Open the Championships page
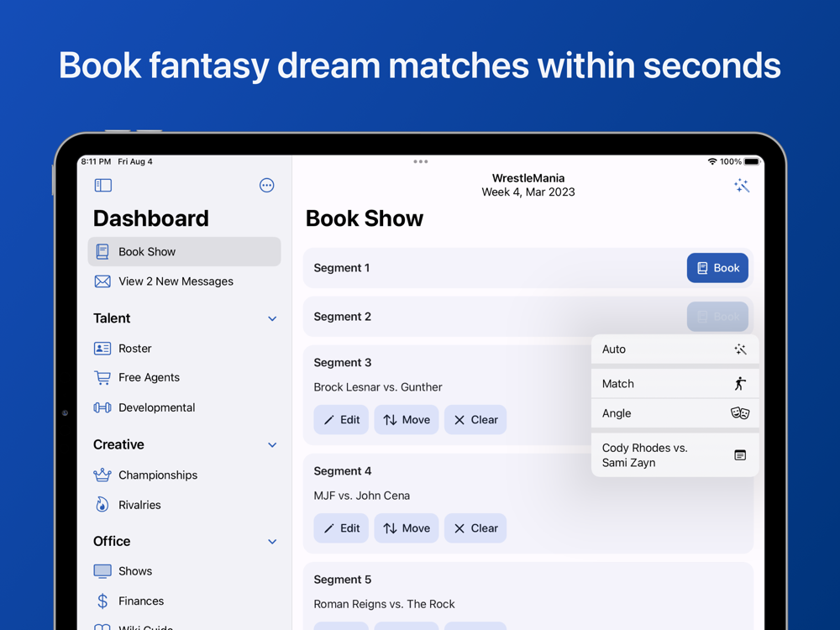 point(184,475)
